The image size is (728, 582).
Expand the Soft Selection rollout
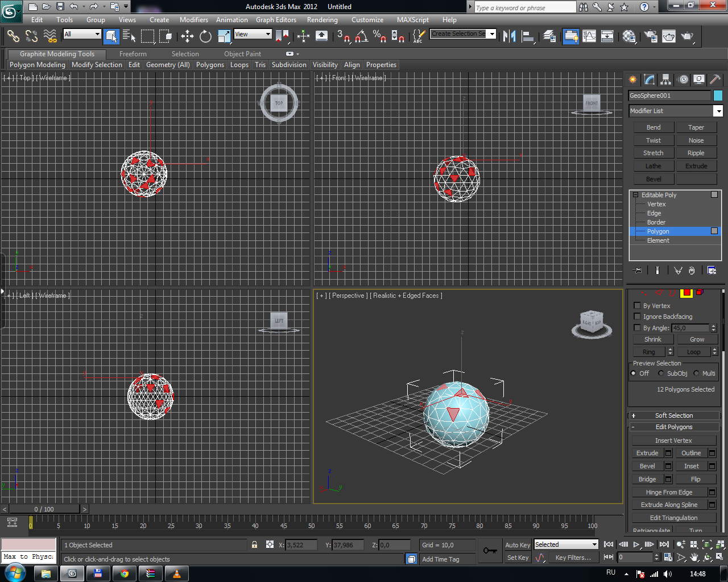[674, 415]
